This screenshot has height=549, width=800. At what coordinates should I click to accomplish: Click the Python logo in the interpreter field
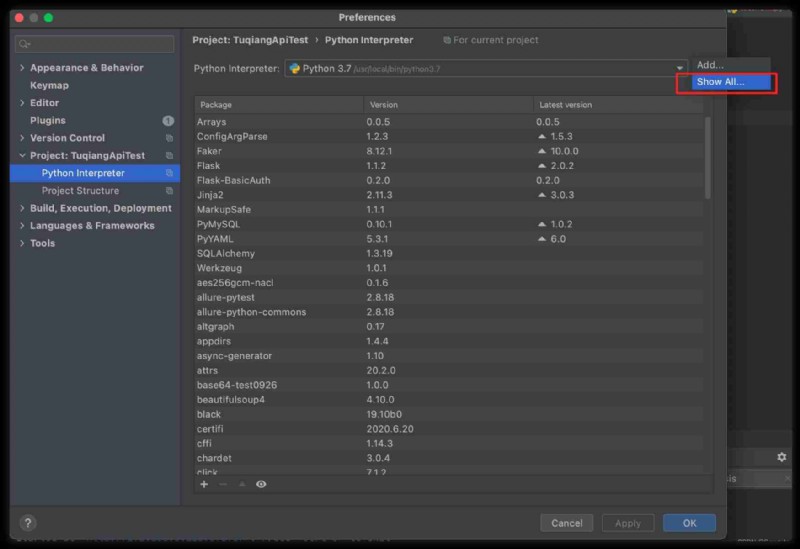pyautogui.click(x=294, y=68)
